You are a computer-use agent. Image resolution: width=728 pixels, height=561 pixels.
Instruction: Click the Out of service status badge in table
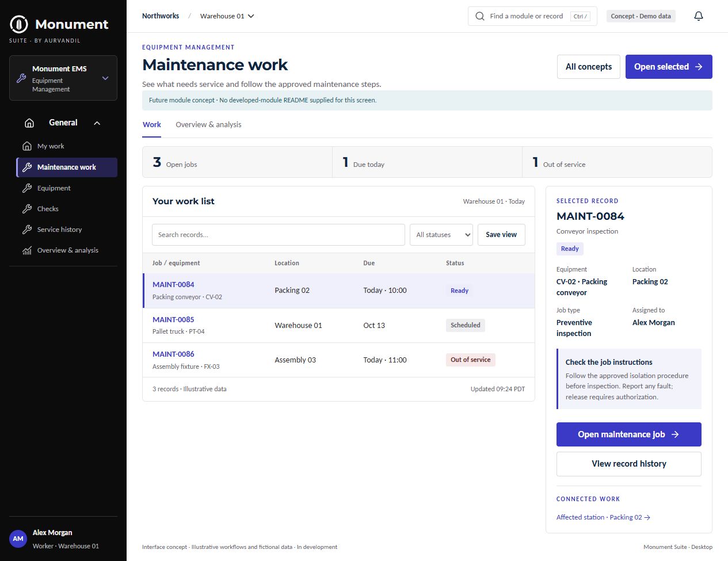471,360
